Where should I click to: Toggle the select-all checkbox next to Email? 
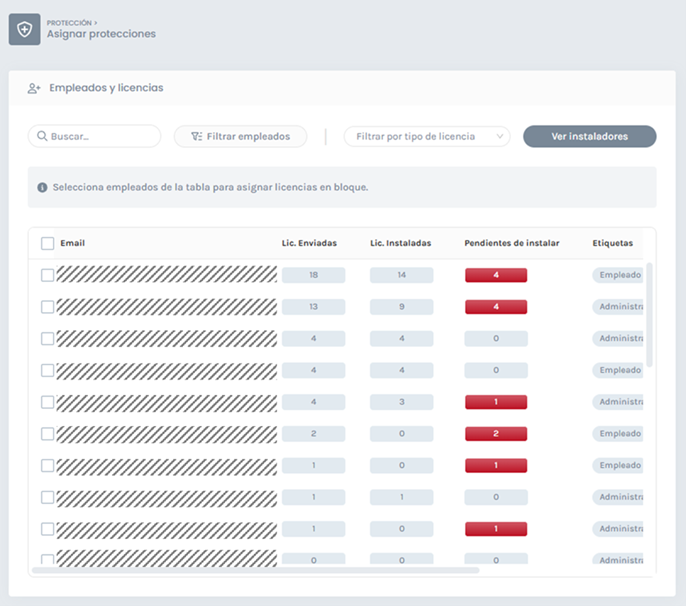[48, 243]
